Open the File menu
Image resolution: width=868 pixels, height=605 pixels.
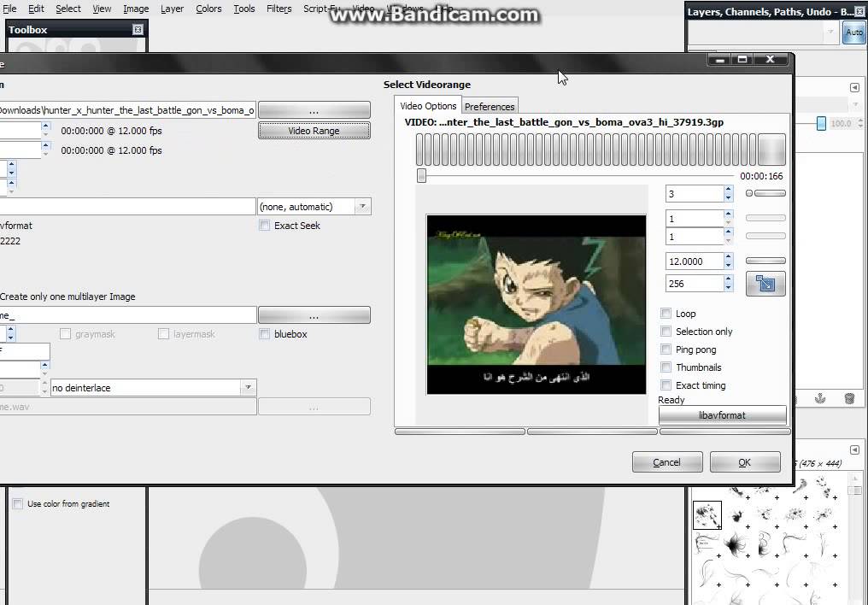click(9, 9)
